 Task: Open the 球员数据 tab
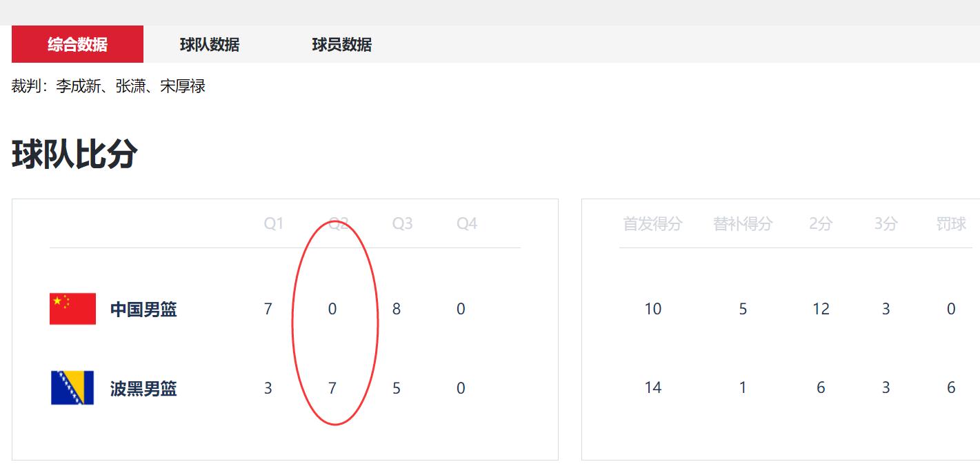[342, 44]
